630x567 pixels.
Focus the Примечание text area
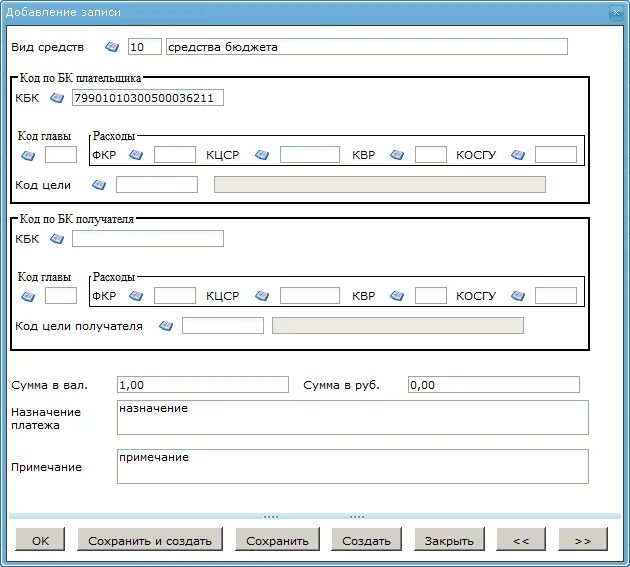click(x=353, y=467)
